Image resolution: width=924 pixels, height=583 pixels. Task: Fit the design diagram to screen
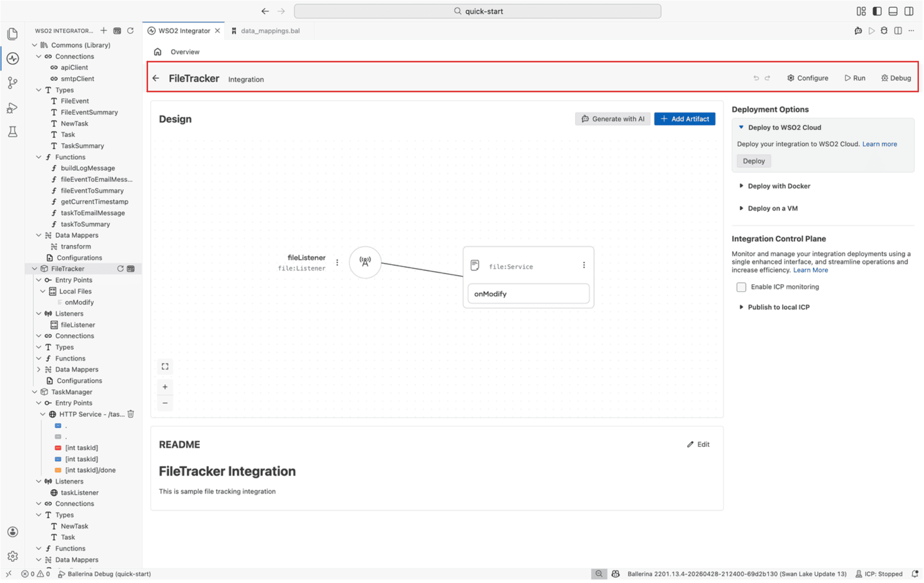(x=165, y=367)
